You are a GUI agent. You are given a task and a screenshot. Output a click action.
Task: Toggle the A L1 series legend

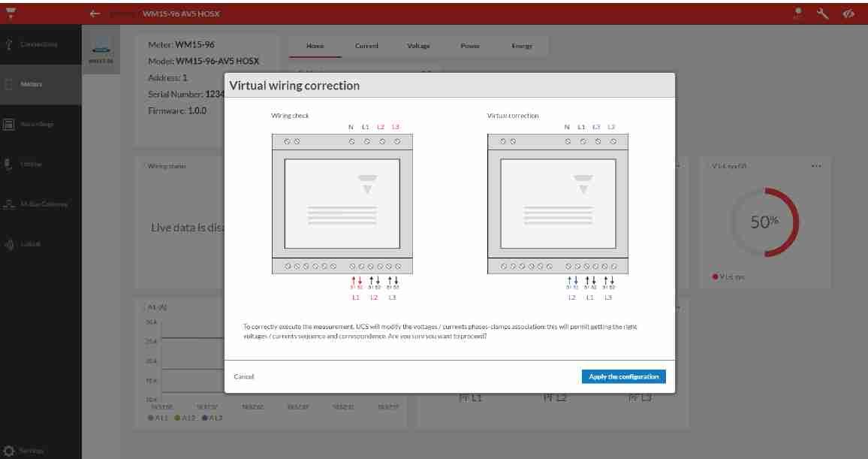tap(158, 418)
